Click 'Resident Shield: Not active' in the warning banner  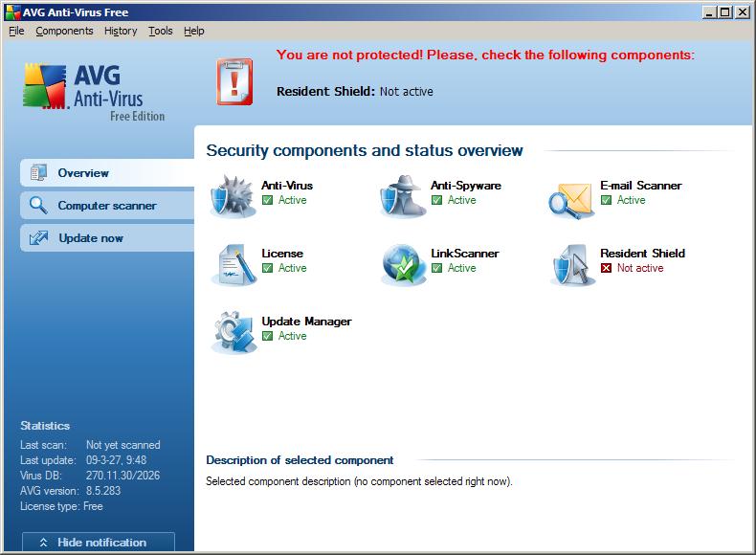pos(355,91)
